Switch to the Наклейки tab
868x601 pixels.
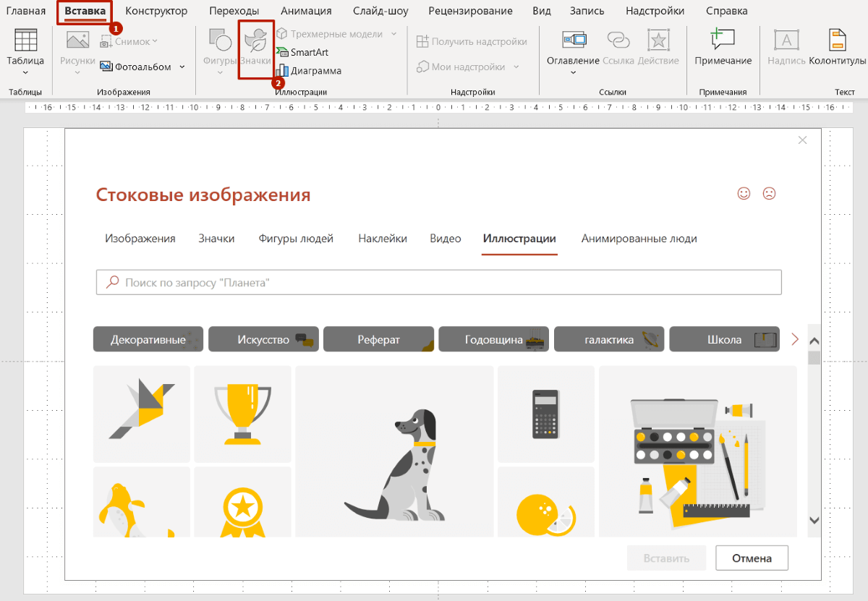click(x=383, y=239)
